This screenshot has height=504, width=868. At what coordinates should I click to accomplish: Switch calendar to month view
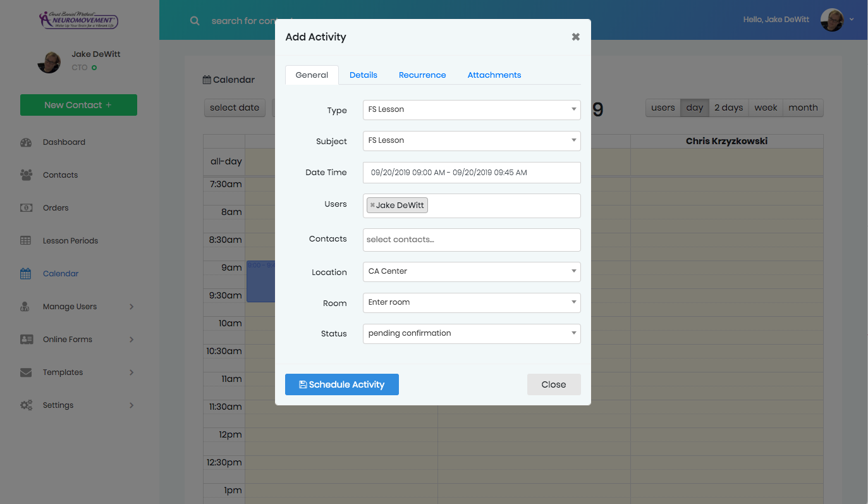[803, 108]
